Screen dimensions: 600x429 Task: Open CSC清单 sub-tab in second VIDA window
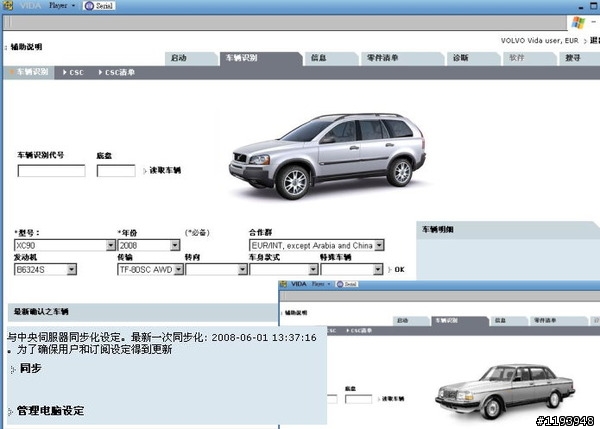[x=359, y=331]
